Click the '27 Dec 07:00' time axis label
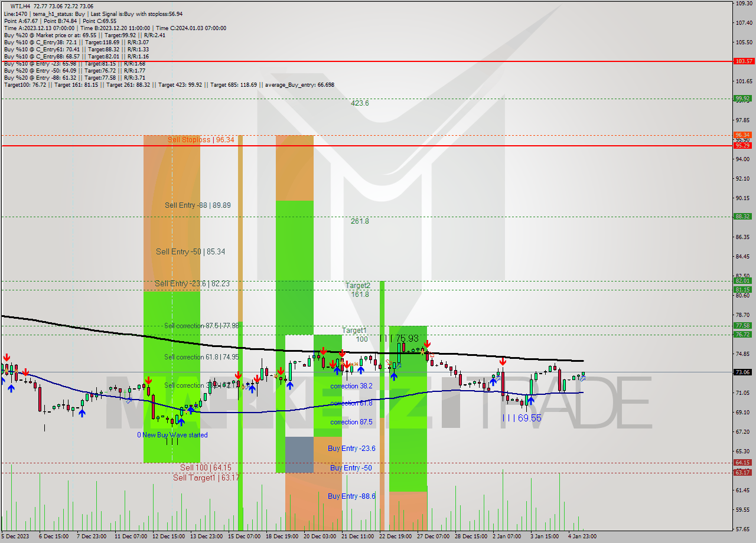Screen dimensions: 756x543 pos(433,536)
